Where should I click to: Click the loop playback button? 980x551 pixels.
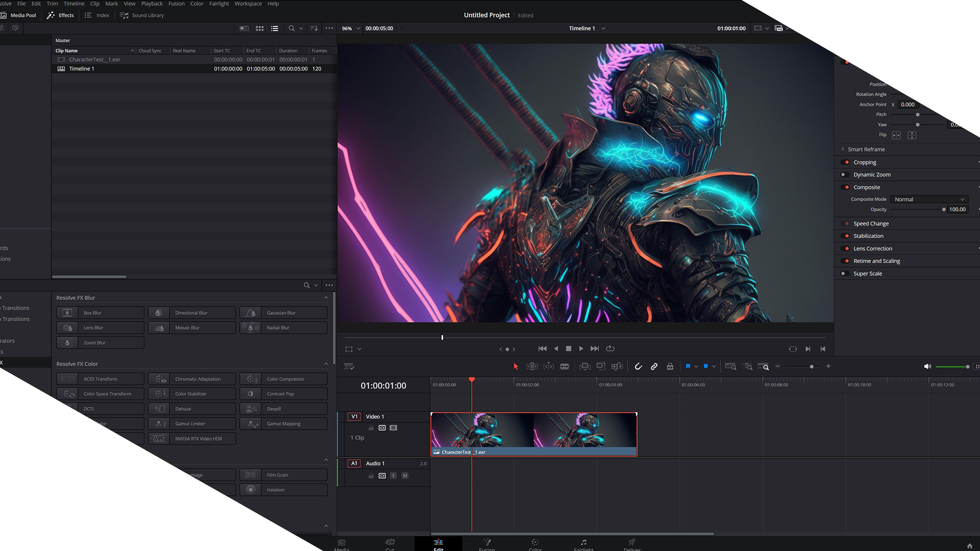(x=610, y=348)
